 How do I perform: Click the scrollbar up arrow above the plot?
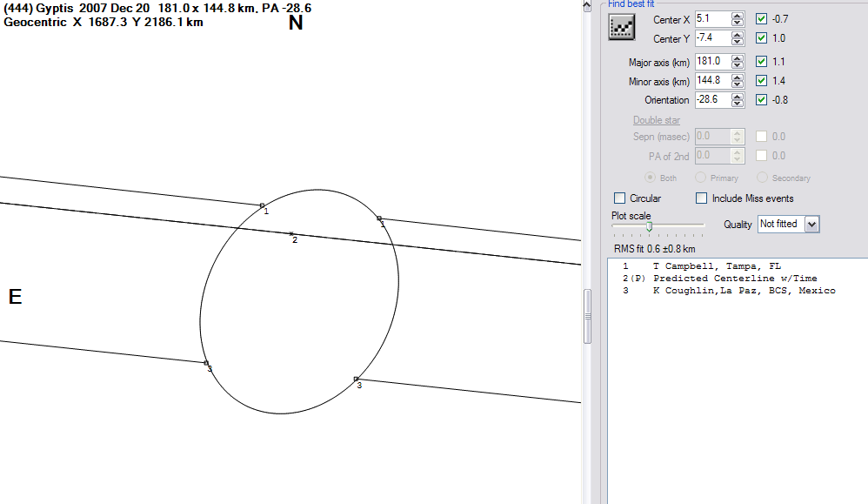(x=587, y=5)
